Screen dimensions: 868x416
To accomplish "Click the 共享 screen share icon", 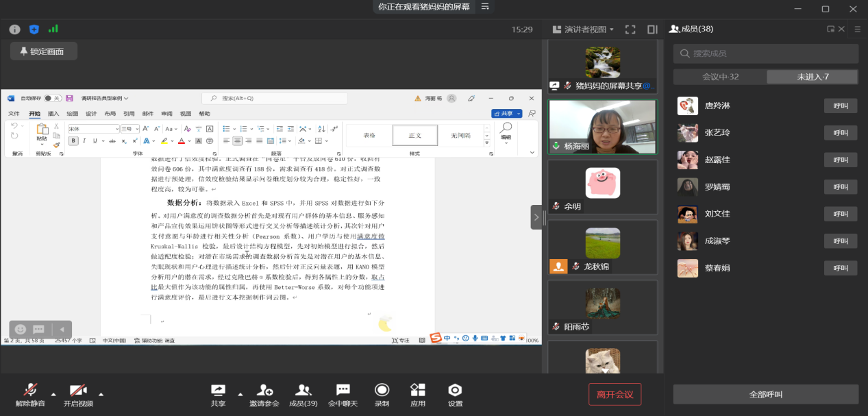I will click(x=218, y=395).
